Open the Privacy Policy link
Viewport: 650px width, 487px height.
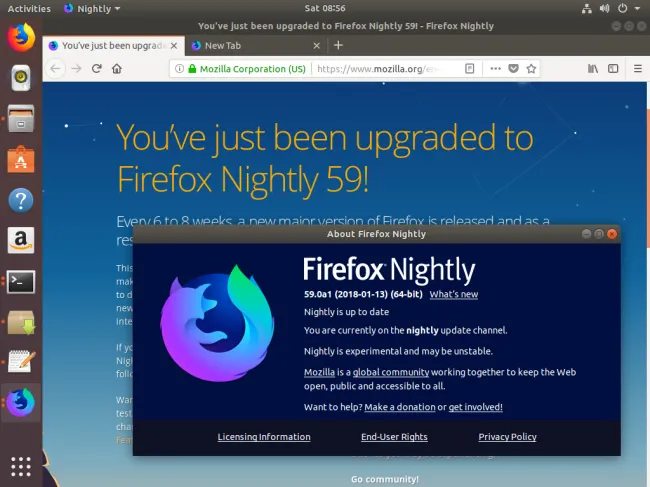tap(507, 437)
